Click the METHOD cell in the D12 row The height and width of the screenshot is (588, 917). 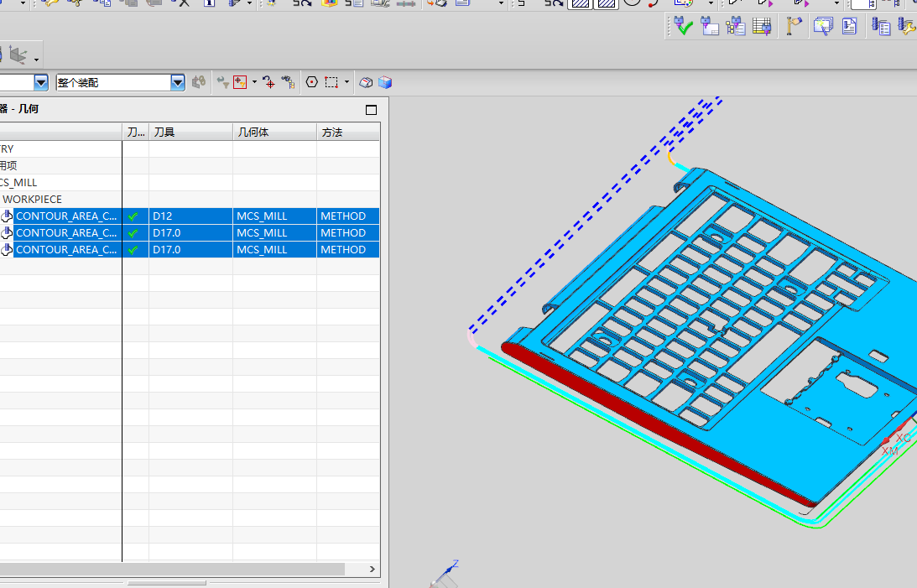coord(348,216)
